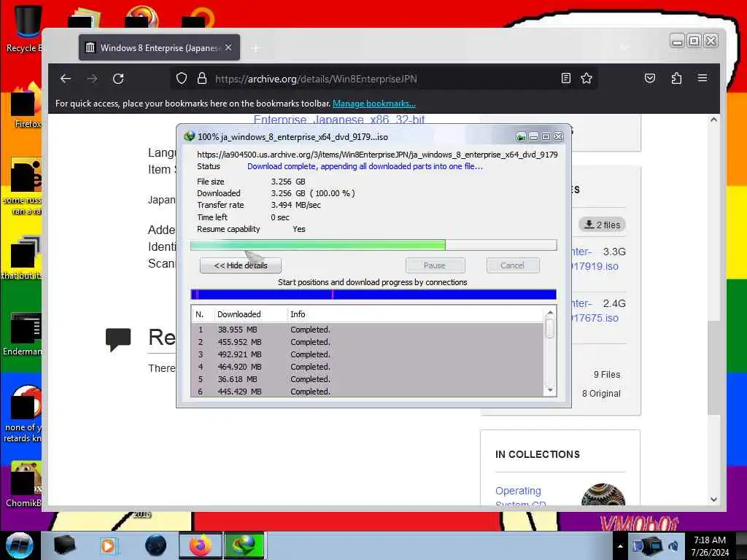Viewport: 747px width, 560px height.
Task: Click the gears collection thumbnail
Action: tap(603, 494)
